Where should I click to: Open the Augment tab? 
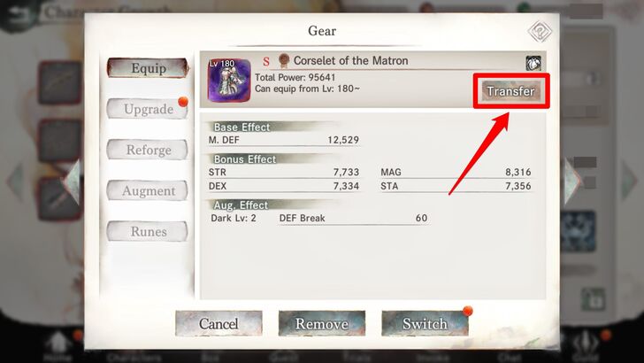[148, 190]
